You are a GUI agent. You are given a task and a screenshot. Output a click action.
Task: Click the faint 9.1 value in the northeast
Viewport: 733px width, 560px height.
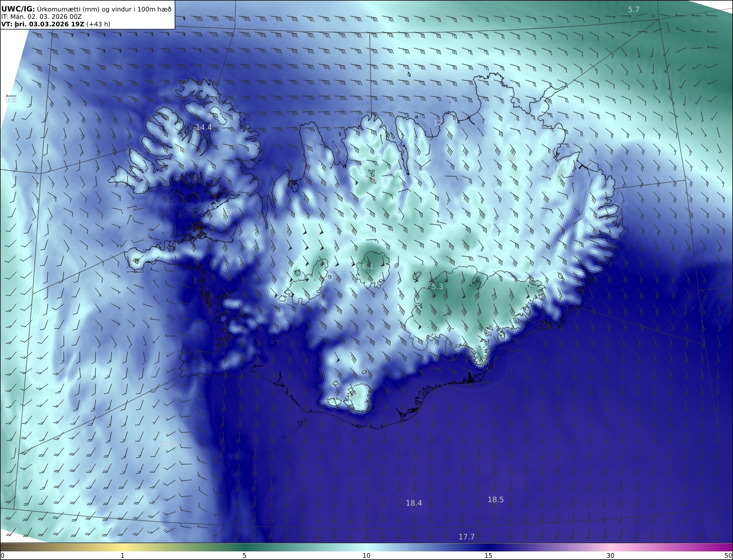[x=510, y=157]
